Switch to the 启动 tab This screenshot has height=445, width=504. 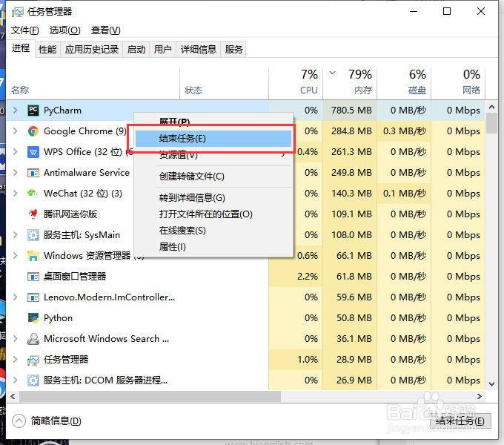pyautogui.click(x=136, y=50)
